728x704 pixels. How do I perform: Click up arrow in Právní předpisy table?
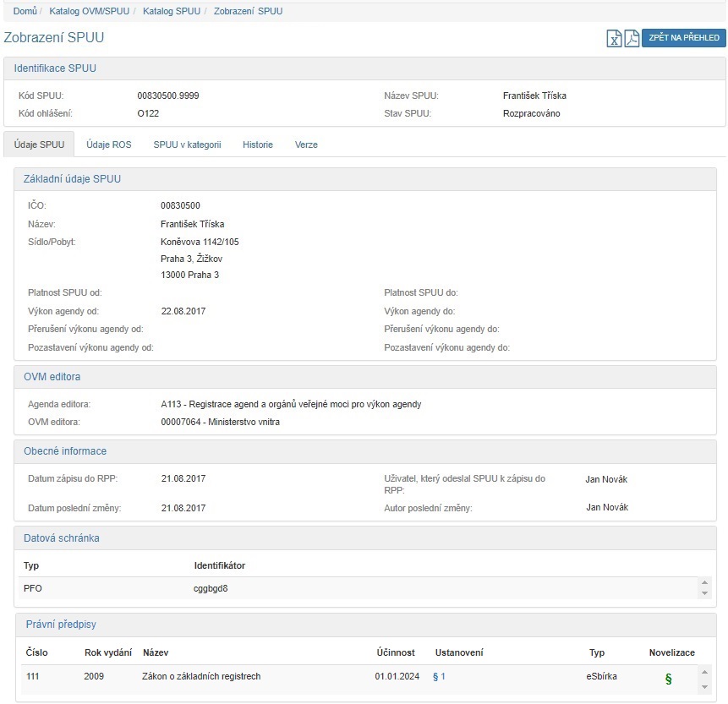704,672
